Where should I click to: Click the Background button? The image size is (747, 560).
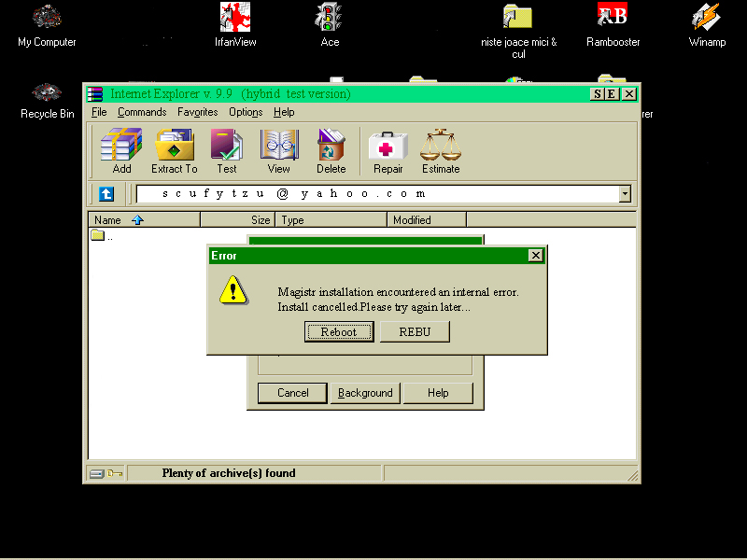[365, 393]
